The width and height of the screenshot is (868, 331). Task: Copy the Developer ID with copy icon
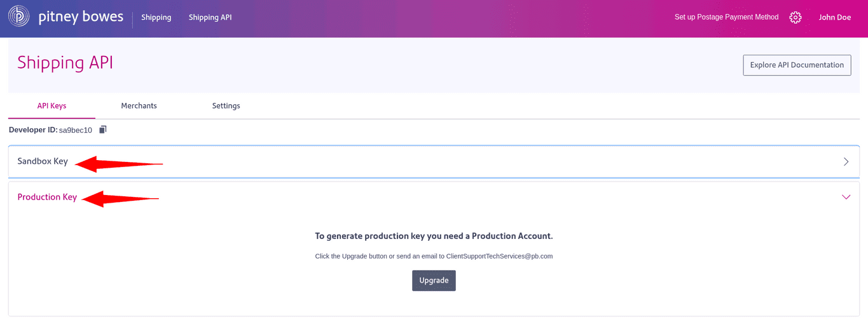[103, 130]
